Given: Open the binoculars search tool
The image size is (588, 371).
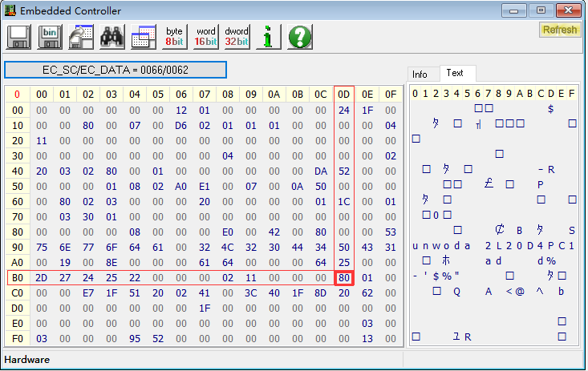Looking at the screenshot, I should coord(112,36).
